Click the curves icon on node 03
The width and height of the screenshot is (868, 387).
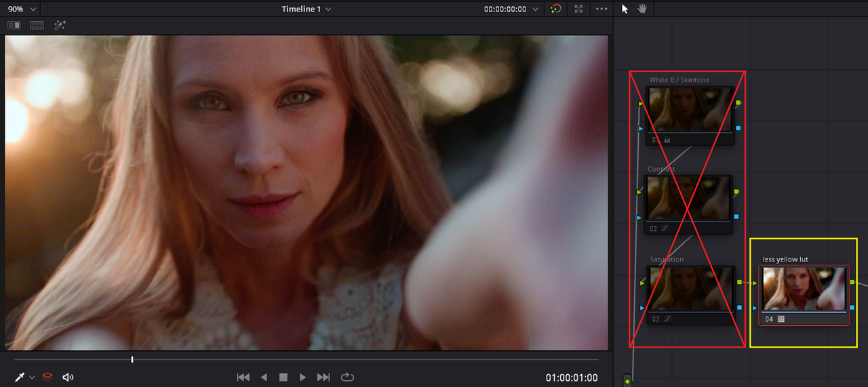click(667, 318)
